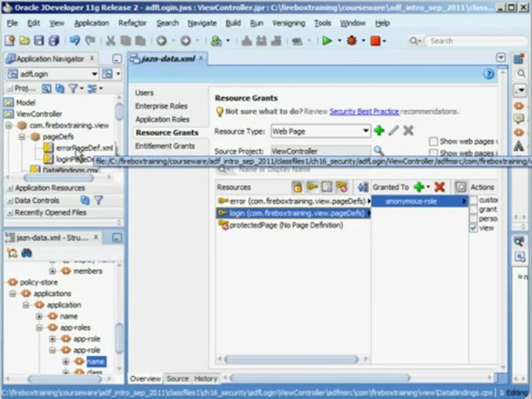Screen dimensions: 532x399
Task: Collapse the pageDefs tree node
Action: click(x=22, y=137)
